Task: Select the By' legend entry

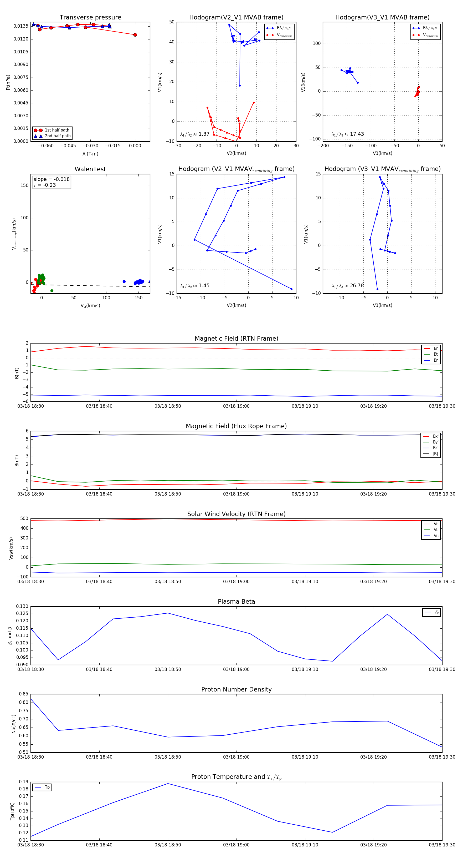Action: (431, 442)
